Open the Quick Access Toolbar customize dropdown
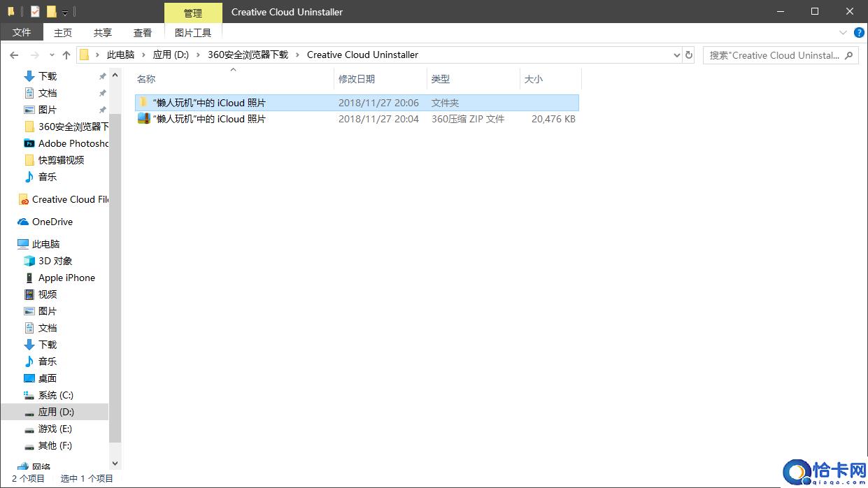The image size is (868, 488). (x=65, y=13)
